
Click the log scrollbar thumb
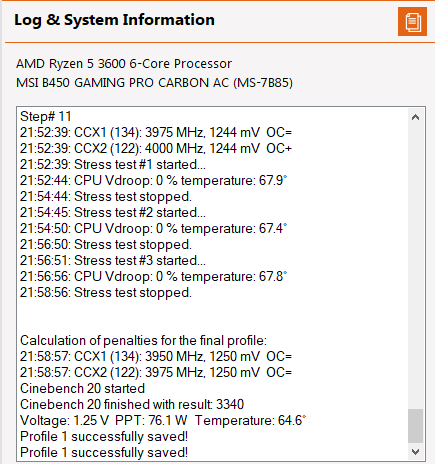coord(415,426)
